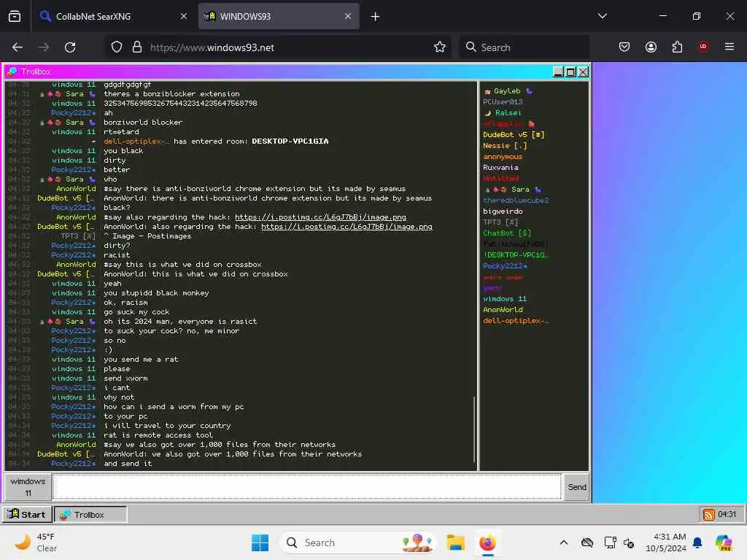Send the Trollbox message
The width and height of the screenshot is (747, 560).
coord(576,486)
